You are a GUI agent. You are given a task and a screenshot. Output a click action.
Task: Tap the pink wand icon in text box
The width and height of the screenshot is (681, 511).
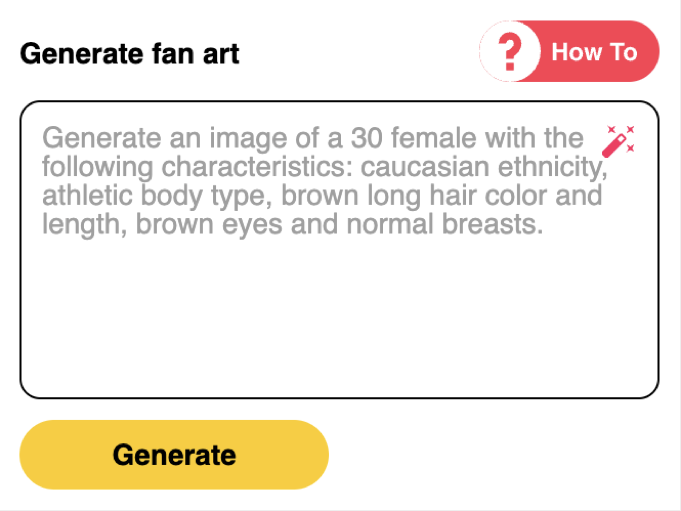point(620,140)
